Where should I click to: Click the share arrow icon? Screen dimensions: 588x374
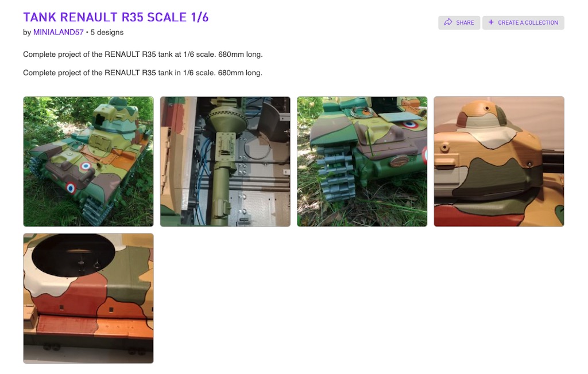pos(448,22)
